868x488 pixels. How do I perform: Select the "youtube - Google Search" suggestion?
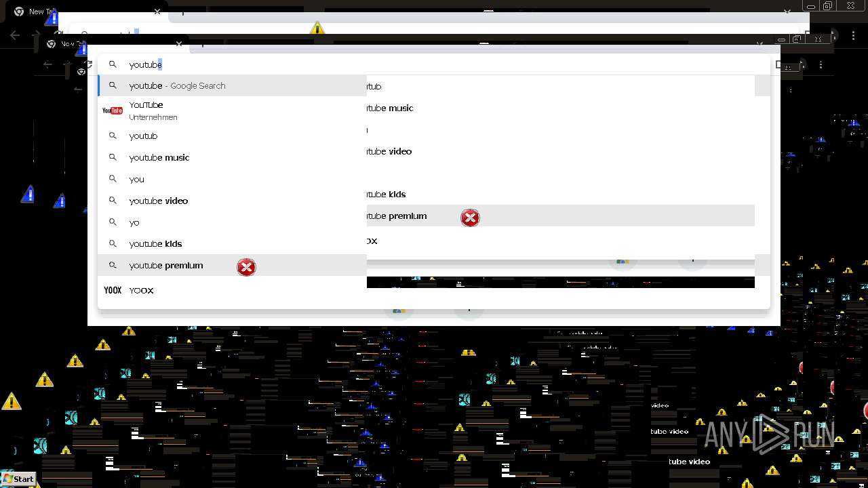coord(232,85)
